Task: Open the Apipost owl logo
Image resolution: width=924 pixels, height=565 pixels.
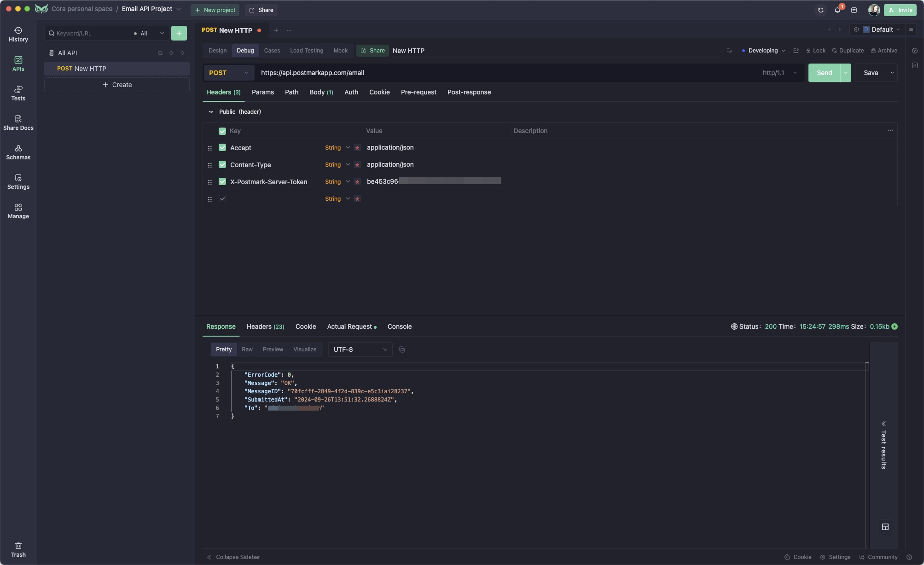Action: click(41, 9)
